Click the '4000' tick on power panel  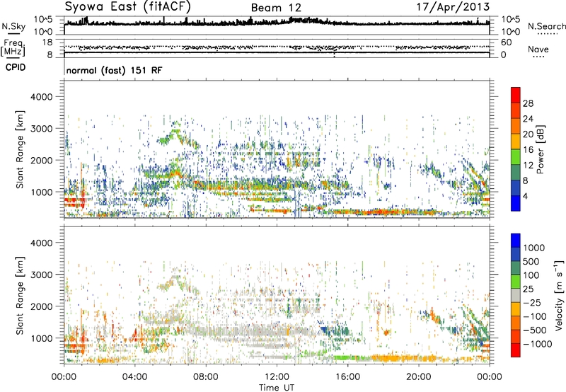coord(41,97)
